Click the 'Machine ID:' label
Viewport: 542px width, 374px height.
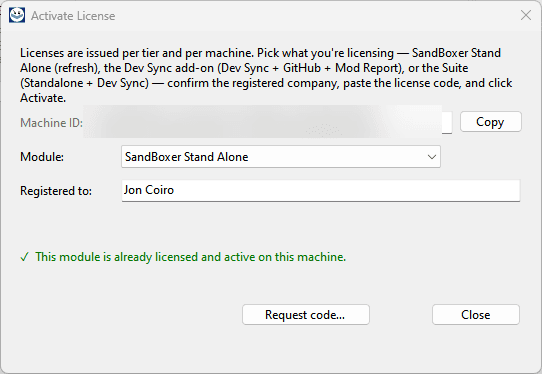point(52,123)
